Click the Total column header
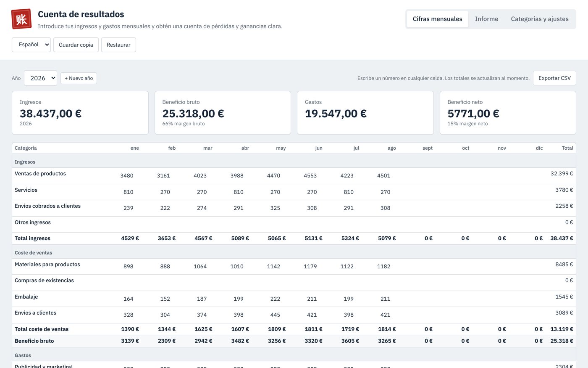588x368 pixels. pos(567,148)
